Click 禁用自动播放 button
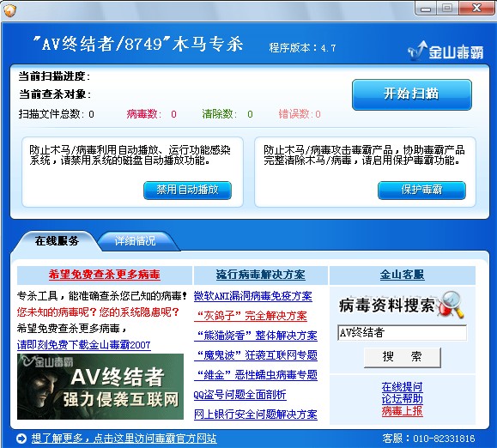 coord(187,190)
